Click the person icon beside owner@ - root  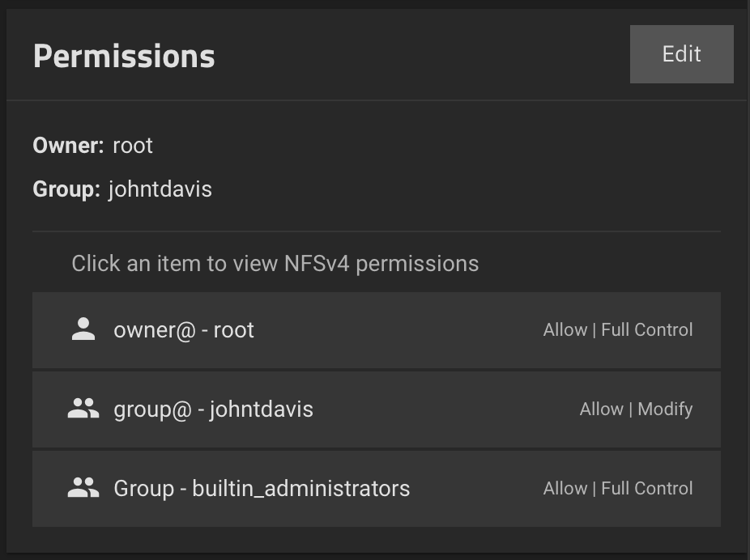(x=83, y=329)
